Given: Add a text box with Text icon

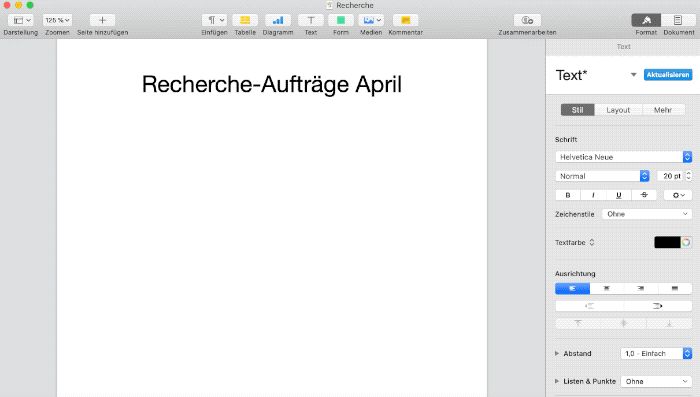Looking at the screenshot, I should click(311, 20).
